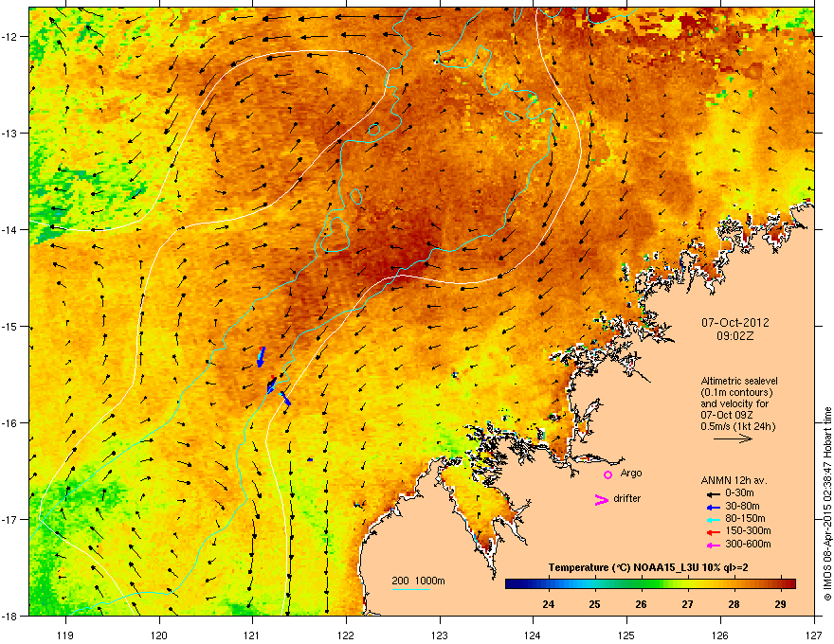Click the magenta Argo circle marker in legend
The height and width of the screenshot is (644, 834).
607,474
